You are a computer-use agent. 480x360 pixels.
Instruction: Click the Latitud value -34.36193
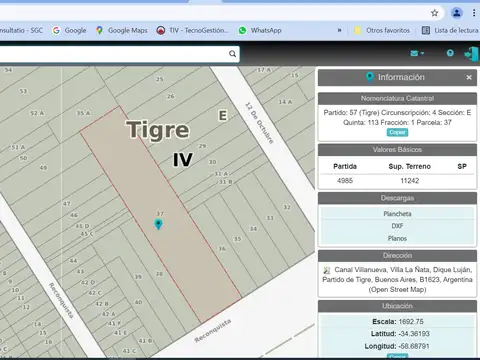coord(414,334)
